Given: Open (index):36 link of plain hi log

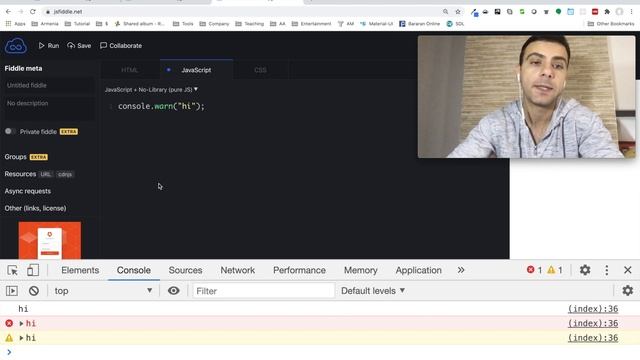Looking at the screenshot, I should point(593,309).
